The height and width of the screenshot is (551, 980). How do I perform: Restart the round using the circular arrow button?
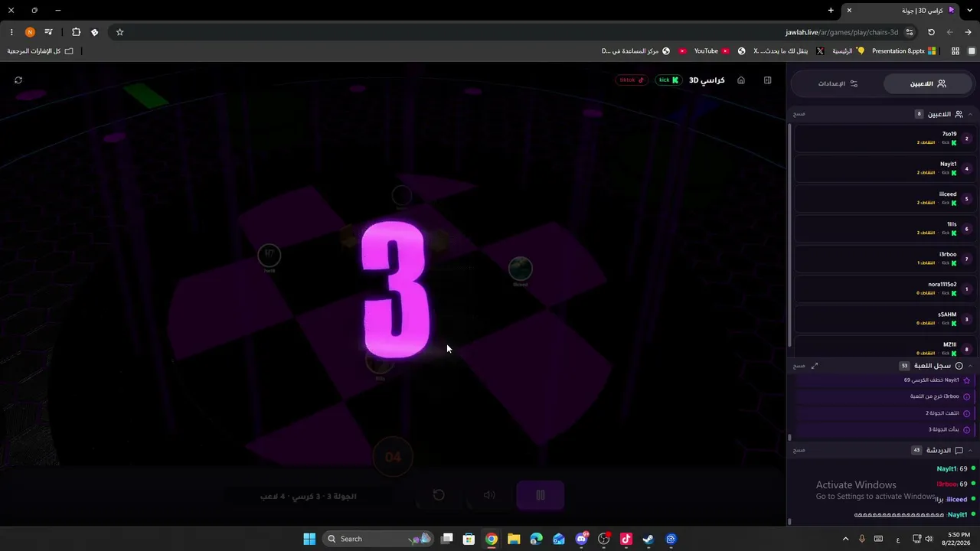(x=439, y=495)
